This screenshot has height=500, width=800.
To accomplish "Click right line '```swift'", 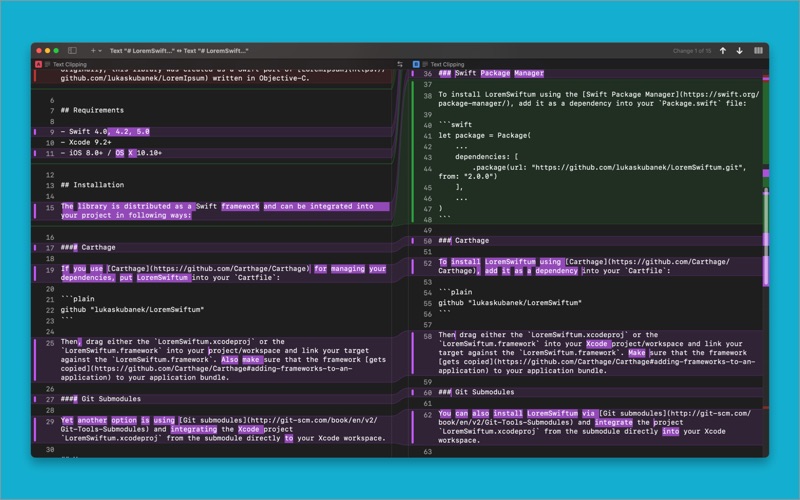I will click(455, 124).
